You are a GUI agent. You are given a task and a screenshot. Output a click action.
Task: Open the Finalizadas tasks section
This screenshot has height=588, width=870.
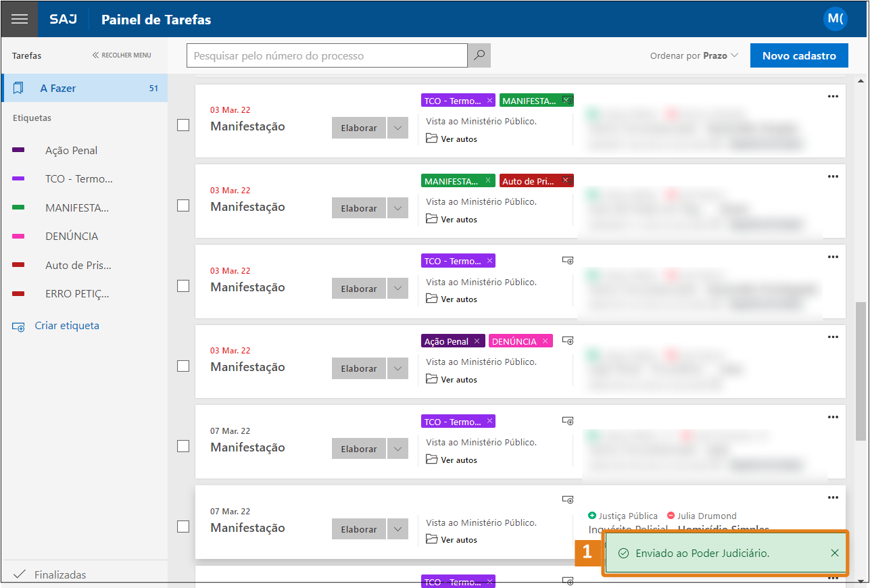[x=59, y=574]
